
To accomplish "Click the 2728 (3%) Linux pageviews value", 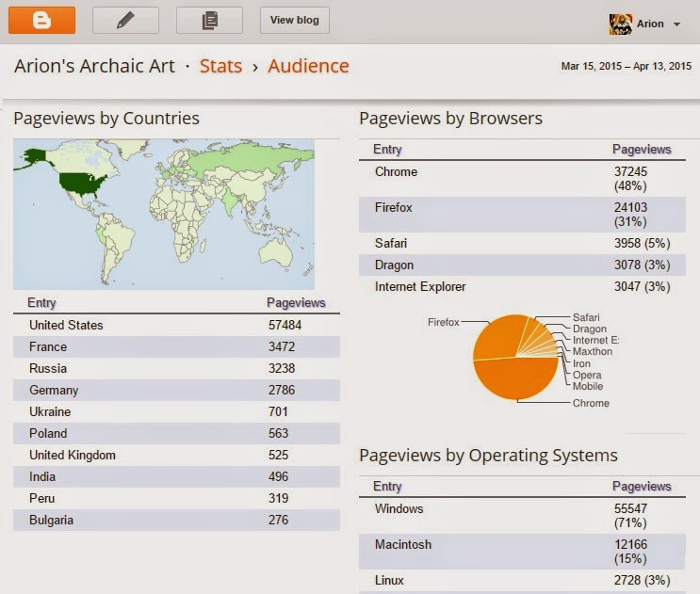I will click(x=642, y=581).
